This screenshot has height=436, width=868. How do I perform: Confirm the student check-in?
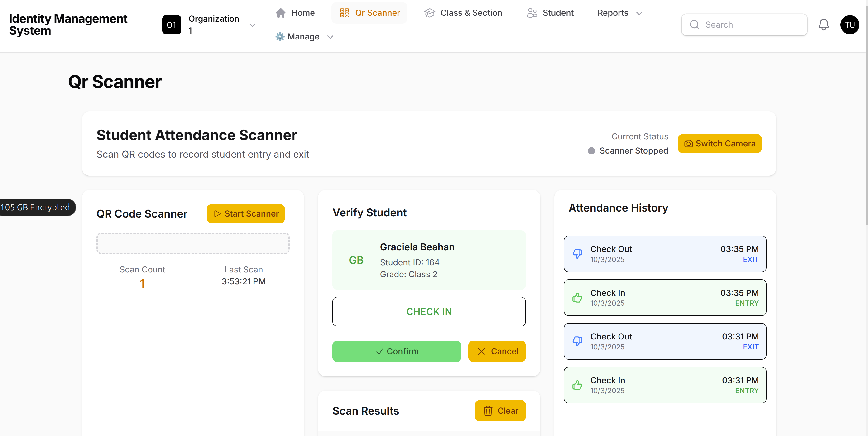pyautogui.click(x=396, y=351)
